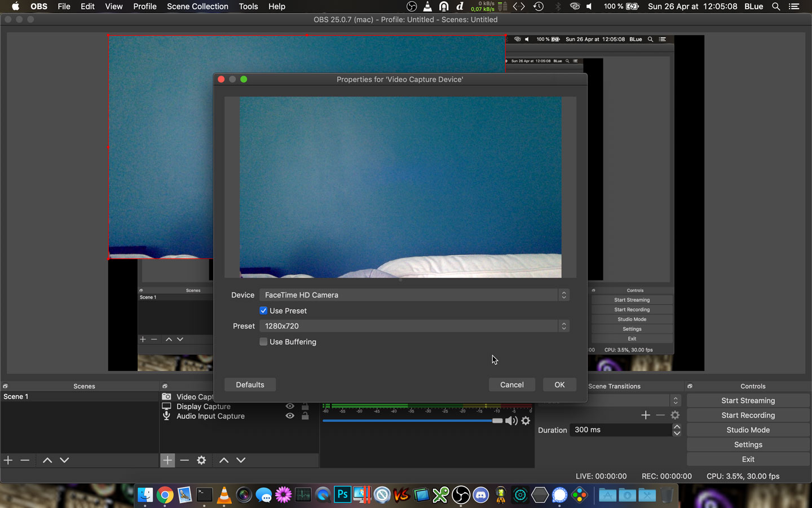Click the Exit button in Controls
Image resolution: width=812 pixels, height=508 pixels.
click(748, 459)
